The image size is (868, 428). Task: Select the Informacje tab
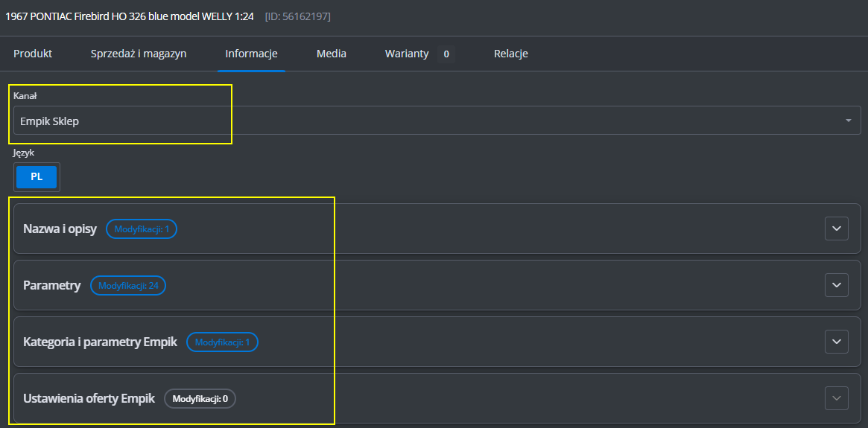251,54
